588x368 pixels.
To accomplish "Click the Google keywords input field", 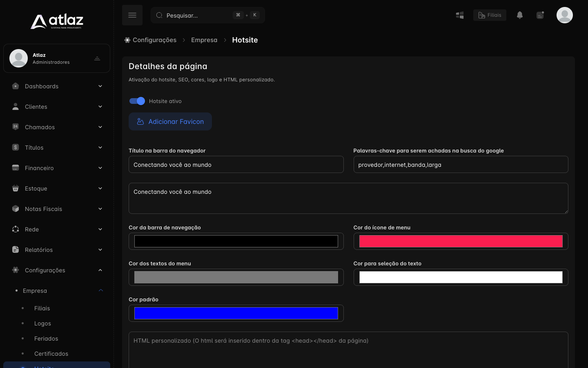I will click(x=461, y=164).
